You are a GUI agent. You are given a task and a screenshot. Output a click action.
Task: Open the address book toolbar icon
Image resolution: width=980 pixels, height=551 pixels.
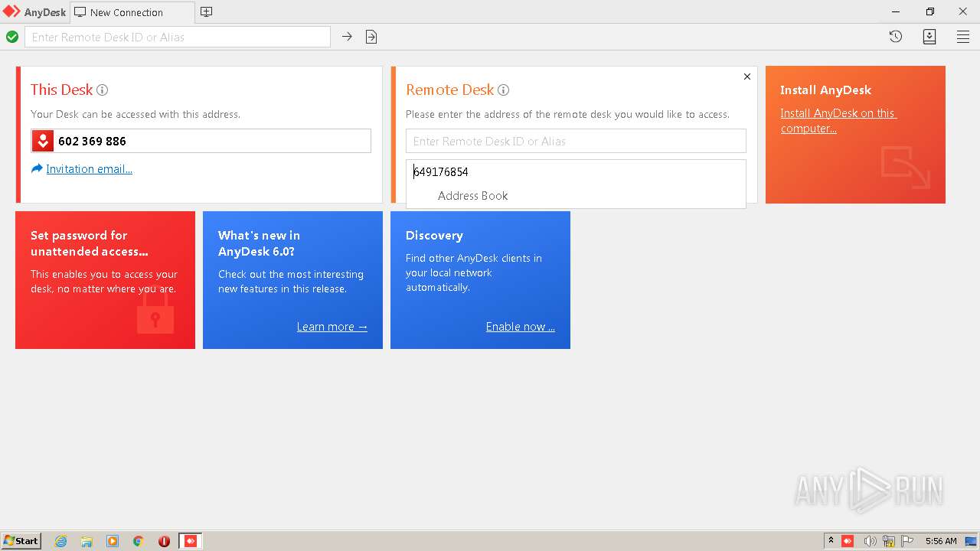click(x=929, y=37)
